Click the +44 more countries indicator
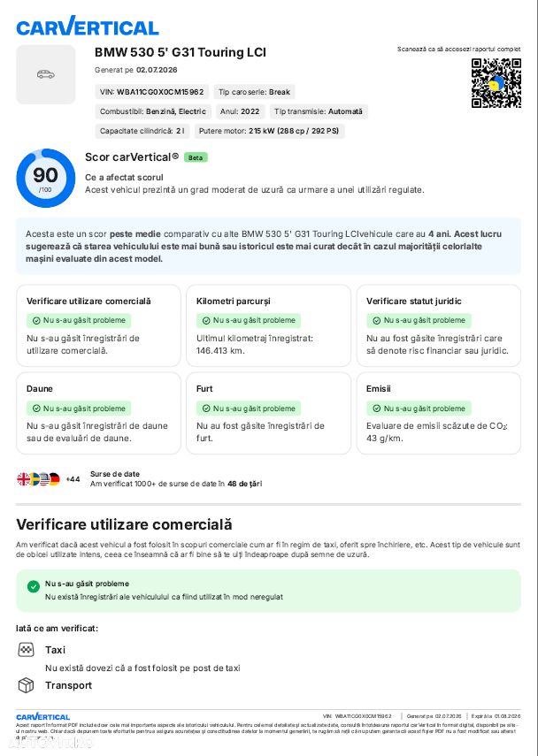This screenshot has height=756, width=538. pos(73,479)
